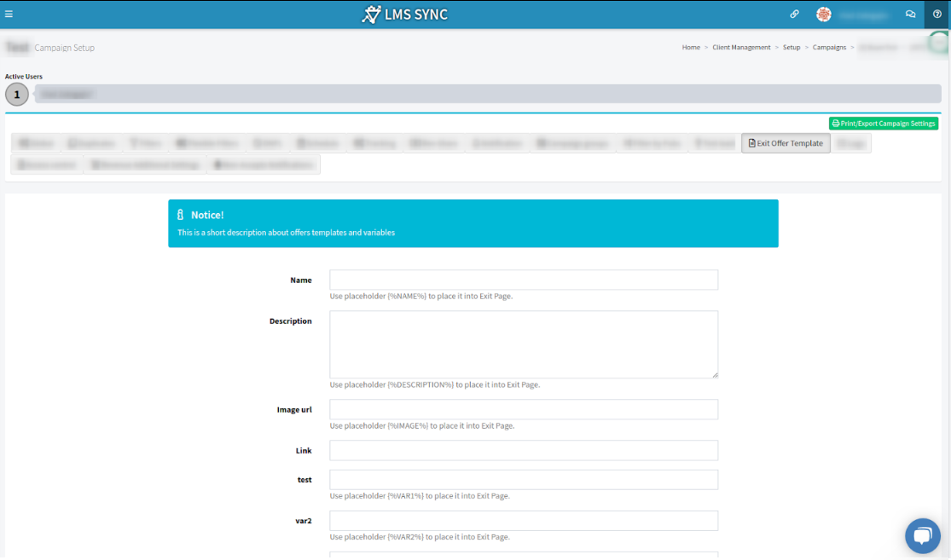Navigate to Setup in the breadcrumb
Screen dimensions: 951x560
[792, 48]
